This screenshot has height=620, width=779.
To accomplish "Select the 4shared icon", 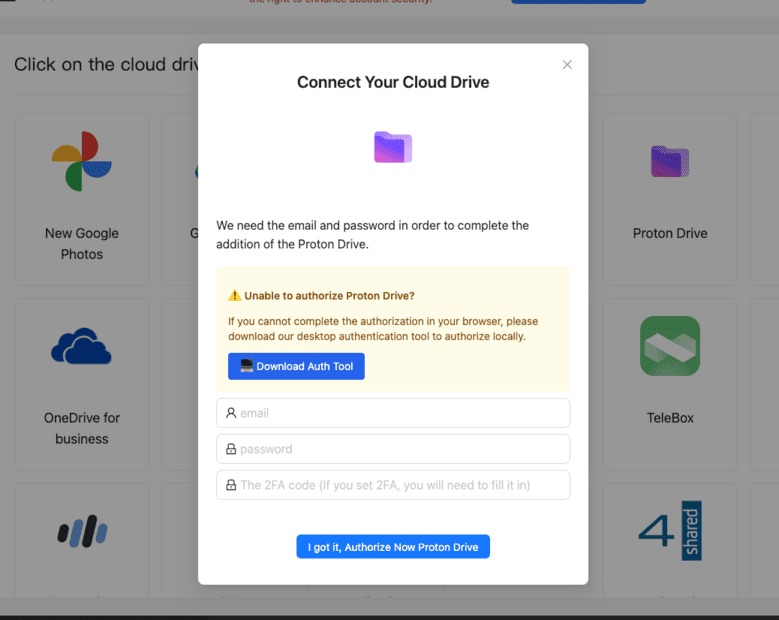I will [670, 531].
